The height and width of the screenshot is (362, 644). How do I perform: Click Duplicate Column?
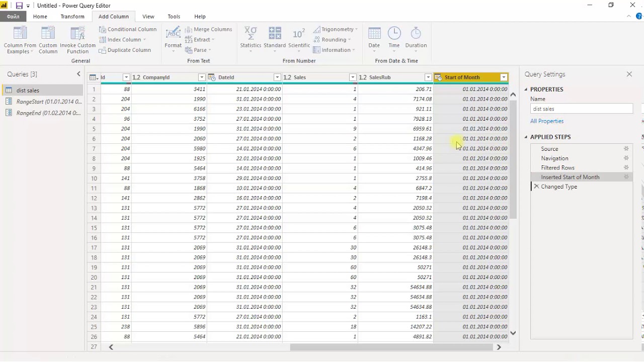(x=125, y=50)
